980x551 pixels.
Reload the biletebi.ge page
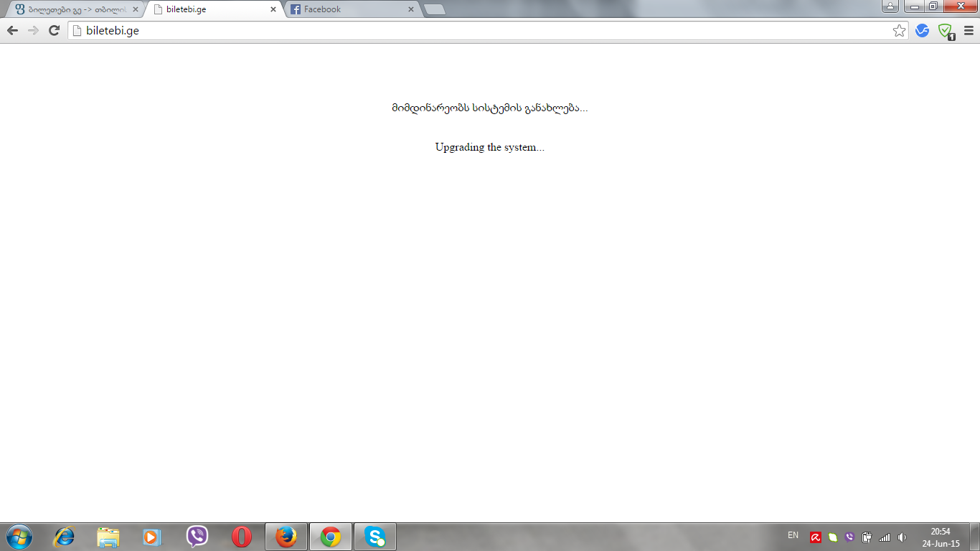(x=54, y=31)
